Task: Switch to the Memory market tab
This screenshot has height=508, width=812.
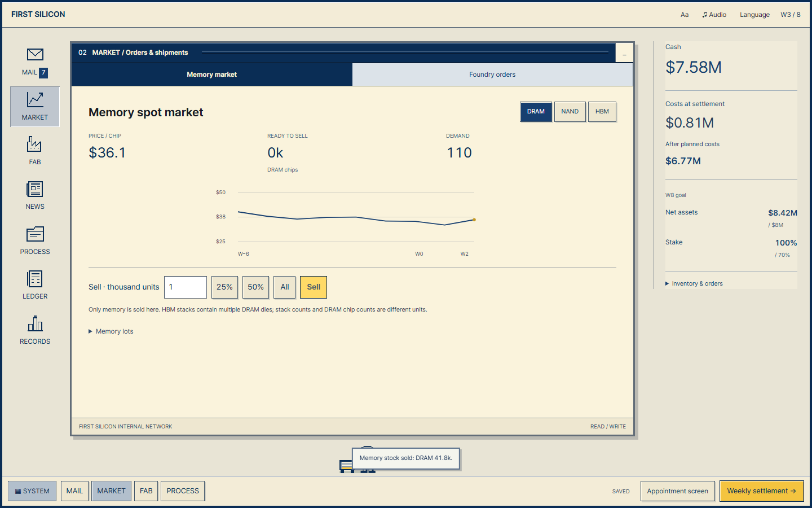Action: click(212, 75)
